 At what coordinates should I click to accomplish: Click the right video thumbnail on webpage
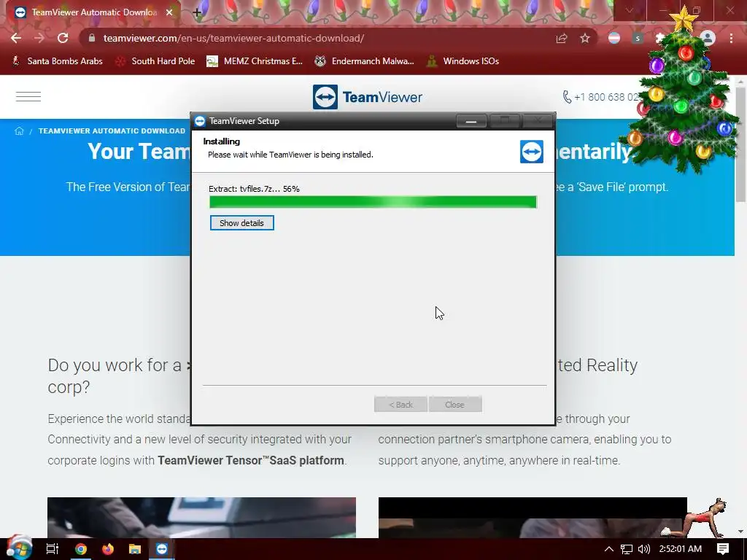click(533, 518)
